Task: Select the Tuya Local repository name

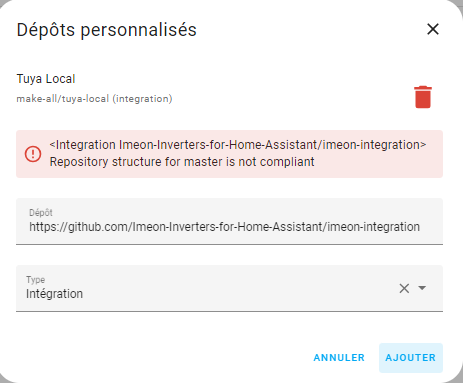Action: pyautogui.click(x=46, y=79)
